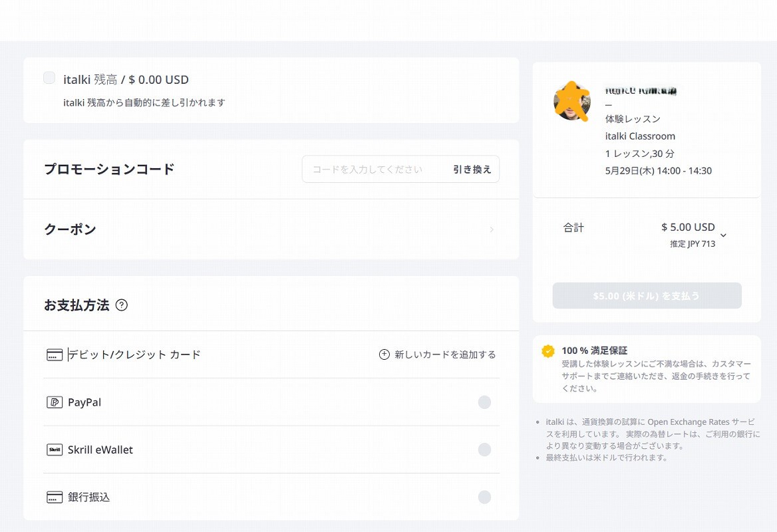
Task: Click the debit/credit card icon
Action: click(x=55, y=354)
